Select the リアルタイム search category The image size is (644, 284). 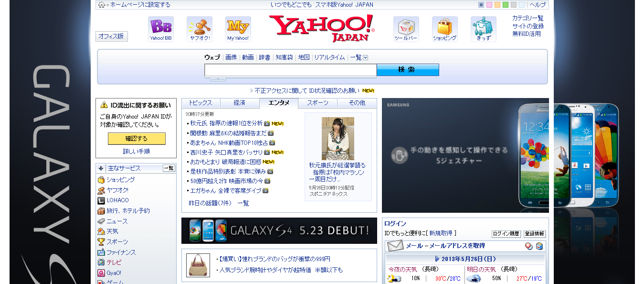(x=329, y=57)
